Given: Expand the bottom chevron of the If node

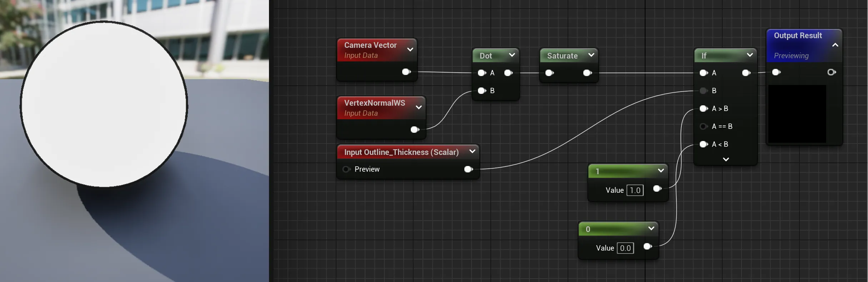Looking at the screenshot, I should [x=726, y=159].
